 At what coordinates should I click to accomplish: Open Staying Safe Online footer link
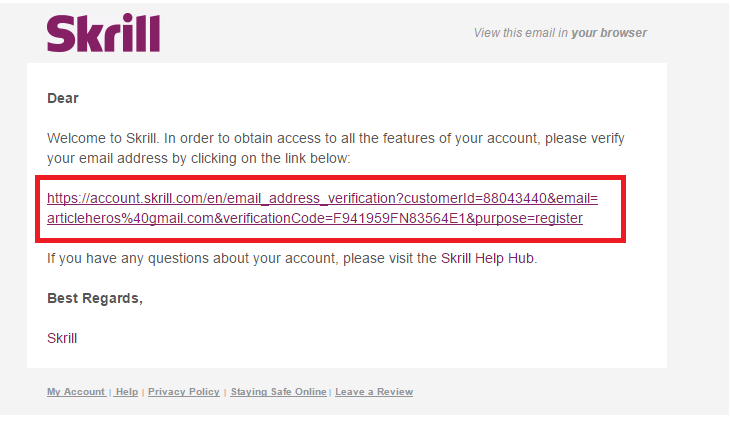[278, 392]
